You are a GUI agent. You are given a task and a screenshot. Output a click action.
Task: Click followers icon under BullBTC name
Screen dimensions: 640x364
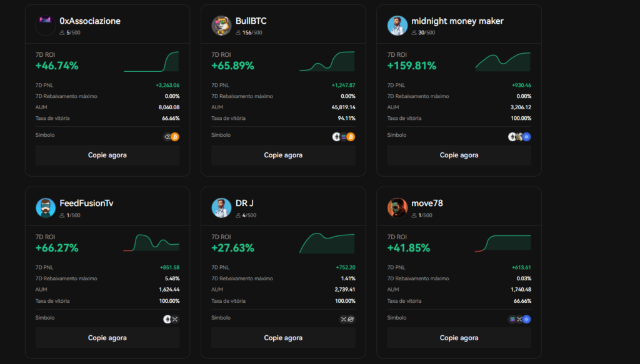tap(238, 32)
